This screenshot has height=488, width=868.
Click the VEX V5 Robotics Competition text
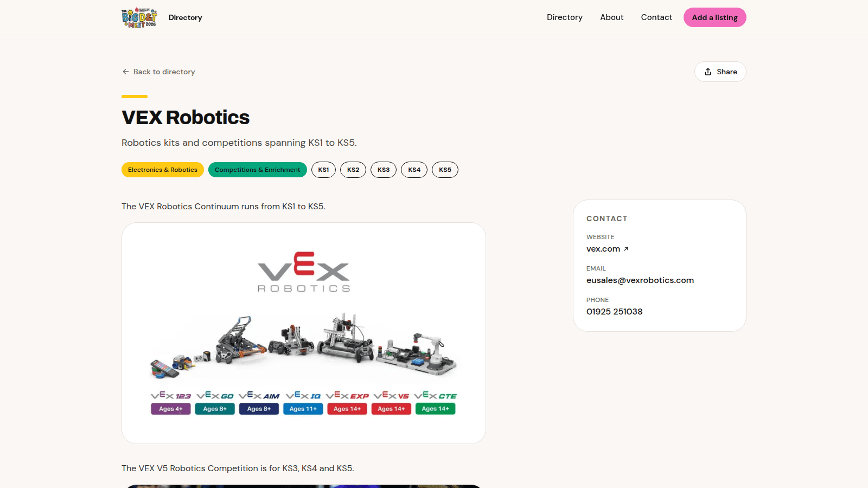pyautogui.click(x=238, y=468)
